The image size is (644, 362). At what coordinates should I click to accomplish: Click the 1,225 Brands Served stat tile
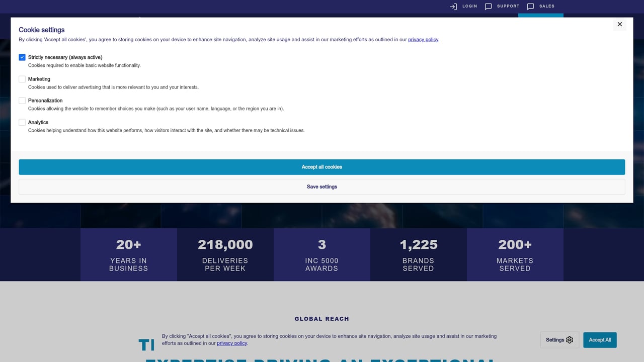[418, 254]
